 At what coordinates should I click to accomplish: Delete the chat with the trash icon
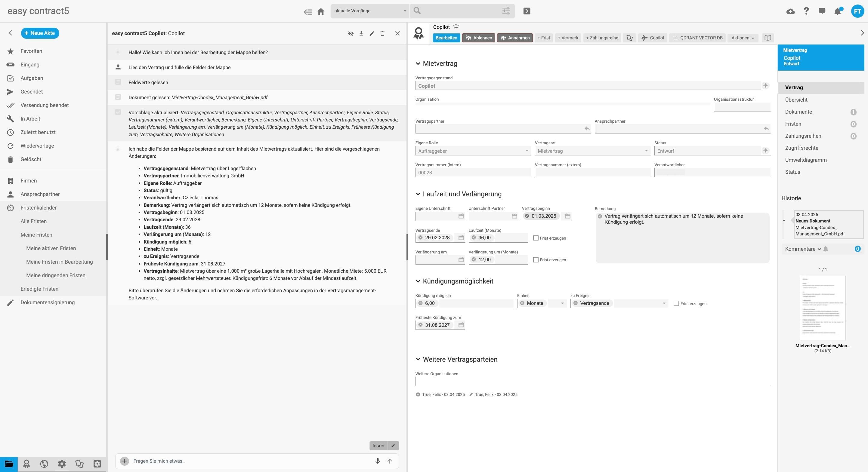click(x=382, y=33)
